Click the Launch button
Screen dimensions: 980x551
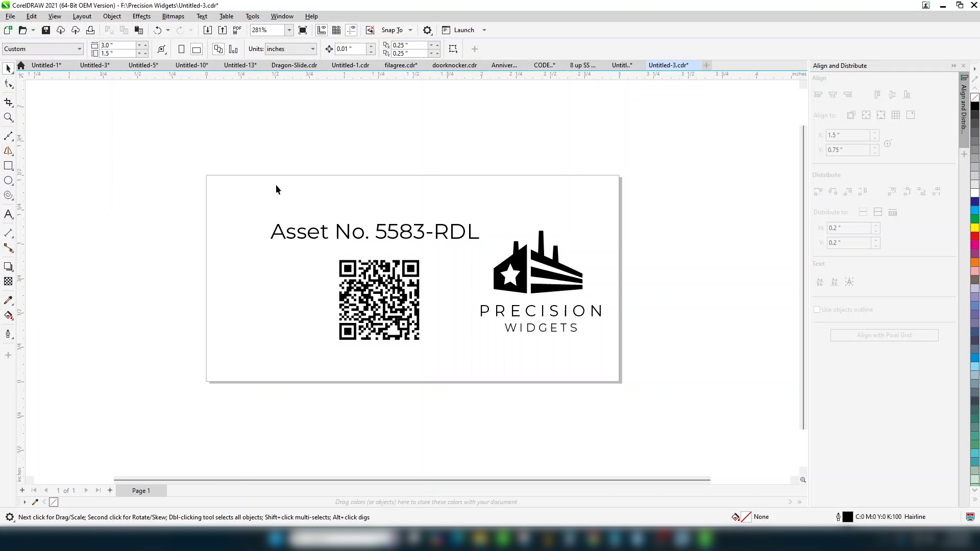(464, 30)
